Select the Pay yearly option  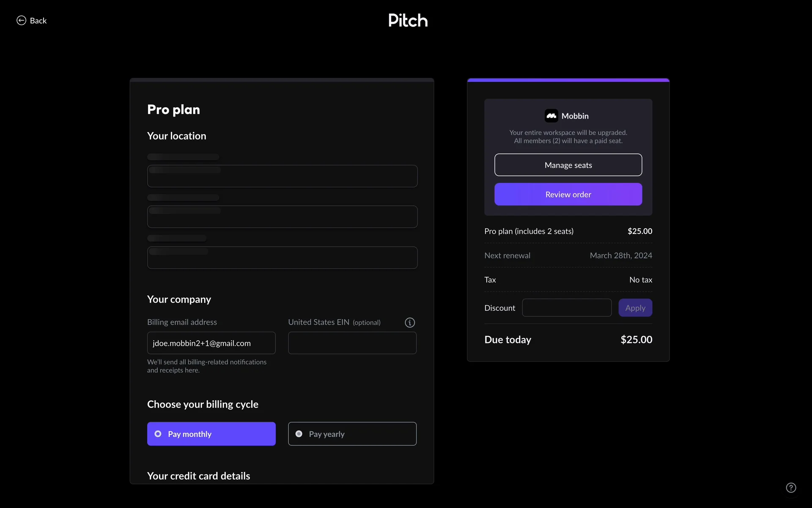pyautogui.click(x=352, y=434)
